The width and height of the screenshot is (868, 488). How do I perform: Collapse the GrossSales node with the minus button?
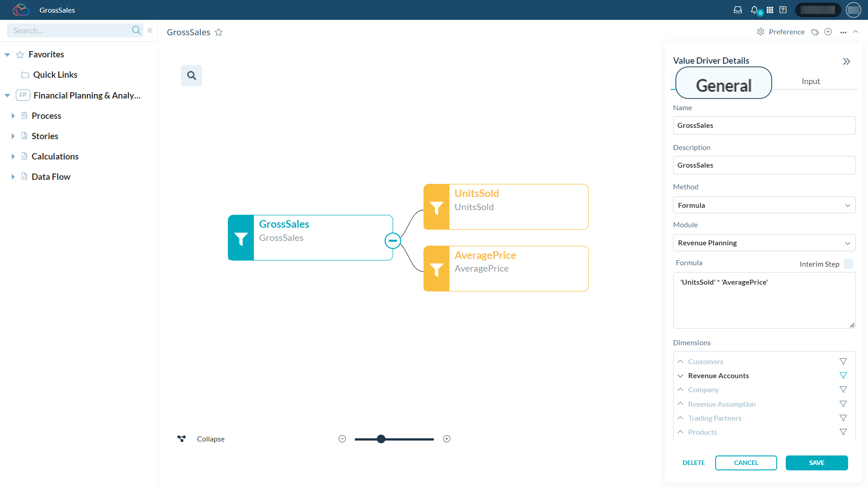(392, 240)
